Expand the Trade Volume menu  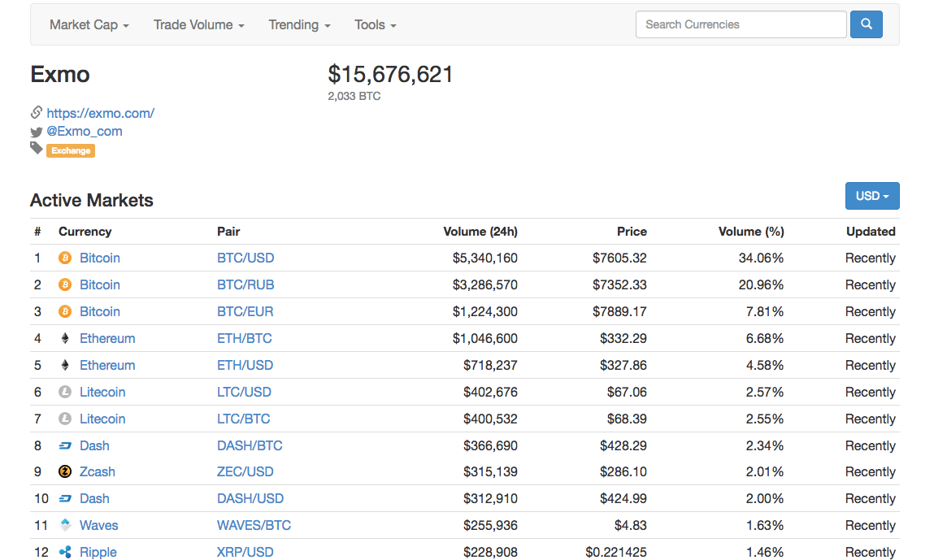point(198,24)
